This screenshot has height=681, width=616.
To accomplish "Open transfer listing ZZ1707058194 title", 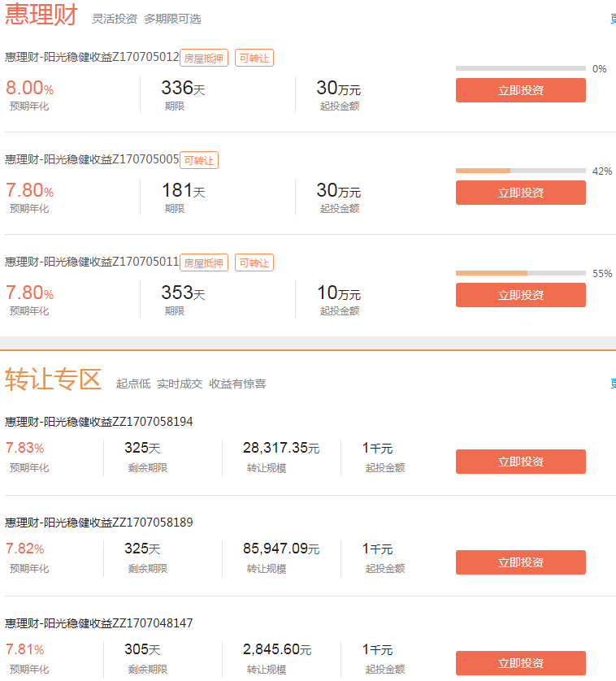I will (99, 422).
